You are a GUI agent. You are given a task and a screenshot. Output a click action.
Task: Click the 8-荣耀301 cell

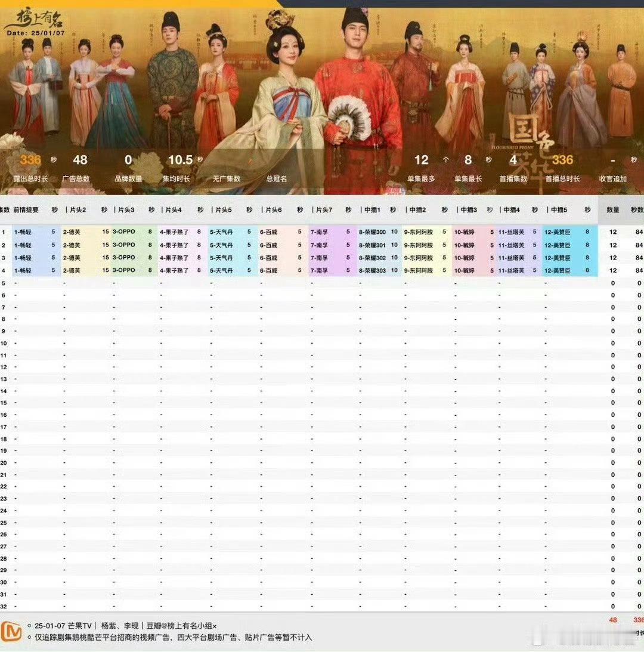(372, 245)
